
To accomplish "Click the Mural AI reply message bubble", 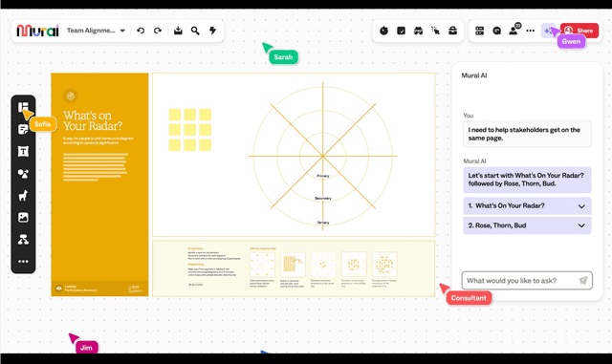I will (527, 180).
